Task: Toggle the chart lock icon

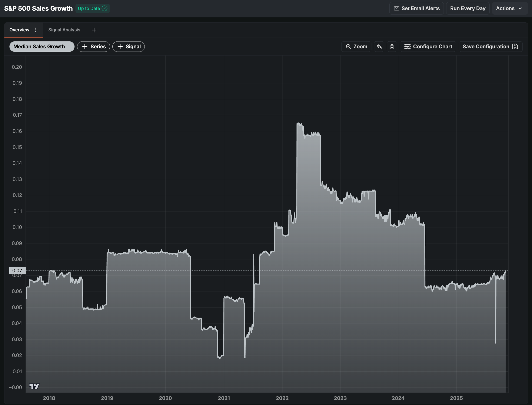Action: pyautogui.click(x=392, y=47)
